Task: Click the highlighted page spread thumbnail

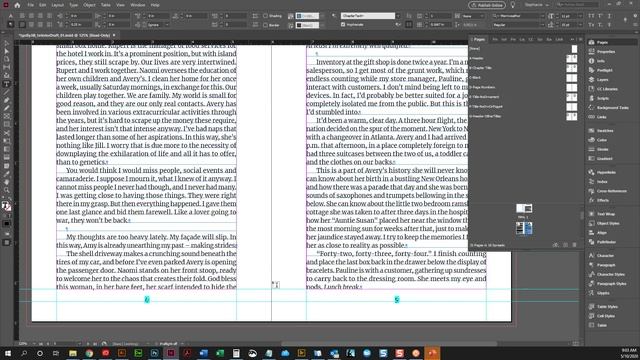Action: (x=524, y=228)
